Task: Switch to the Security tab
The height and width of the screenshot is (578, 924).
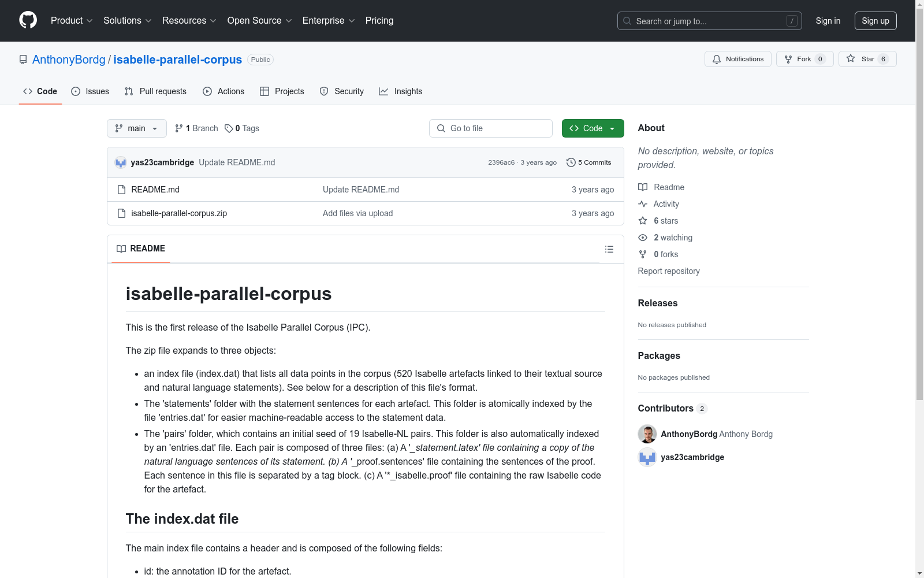Action: coord(342,91)
